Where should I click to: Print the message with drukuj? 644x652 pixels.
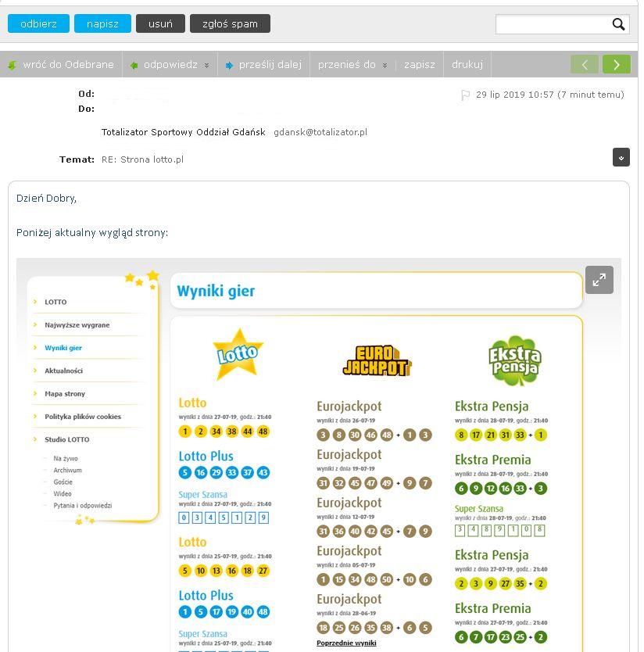point(467,65)
